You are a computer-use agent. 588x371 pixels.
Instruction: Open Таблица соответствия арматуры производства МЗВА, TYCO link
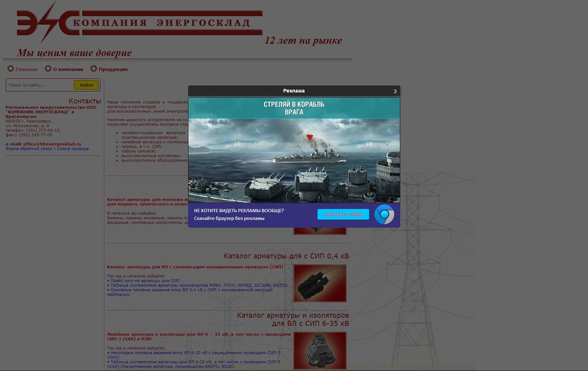click(x=199, y=285)
